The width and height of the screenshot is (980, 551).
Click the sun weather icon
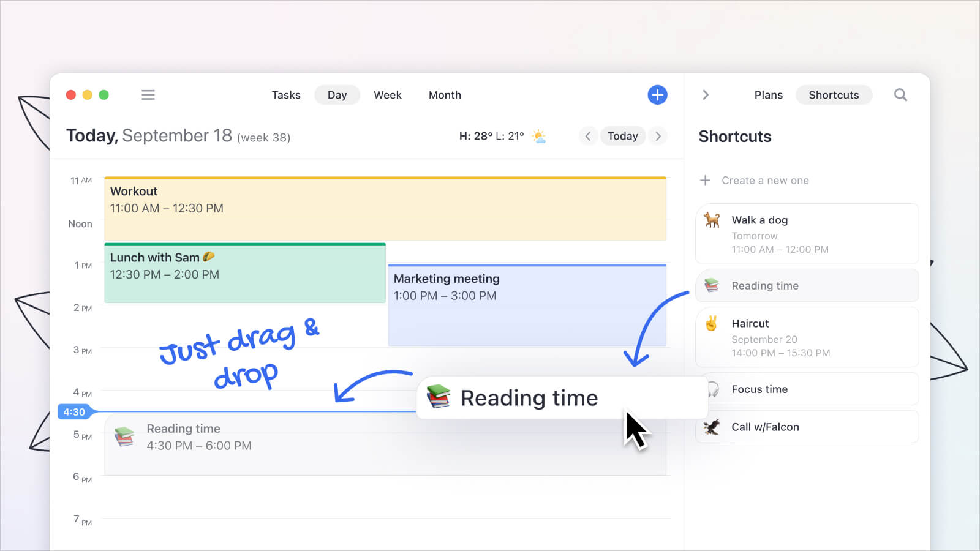click(x=539, y=136)
